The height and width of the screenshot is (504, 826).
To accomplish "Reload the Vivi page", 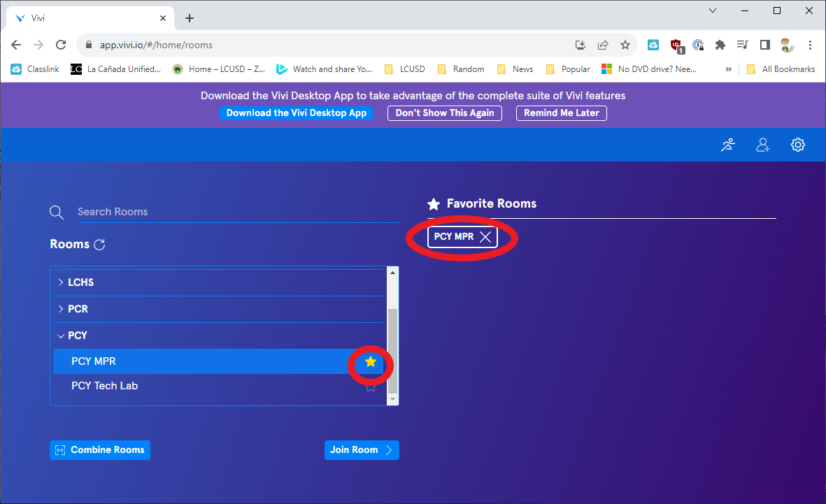I will 61,45.
